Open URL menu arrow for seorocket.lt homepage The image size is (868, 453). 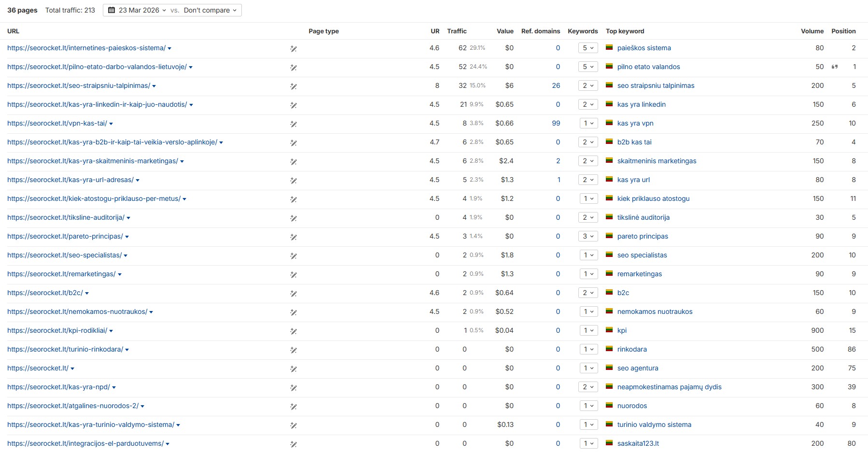(72, 369)
